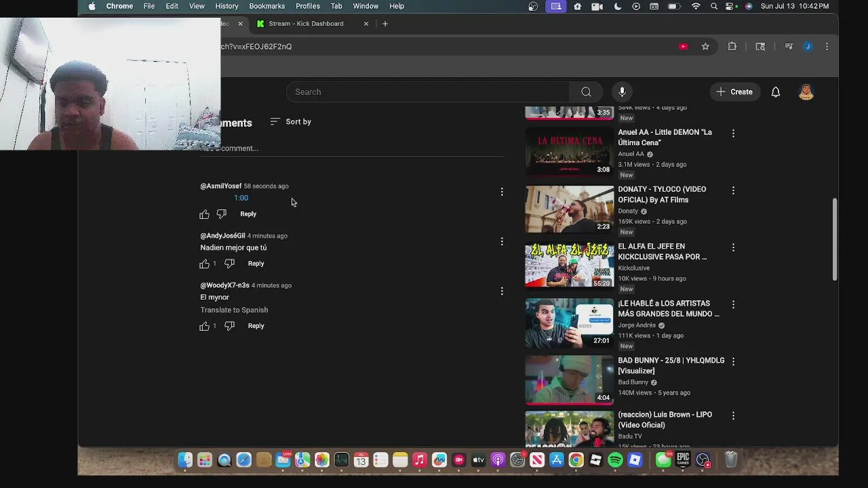Open options menu for @WoodyX7-n3s comment

click(502, 291)
